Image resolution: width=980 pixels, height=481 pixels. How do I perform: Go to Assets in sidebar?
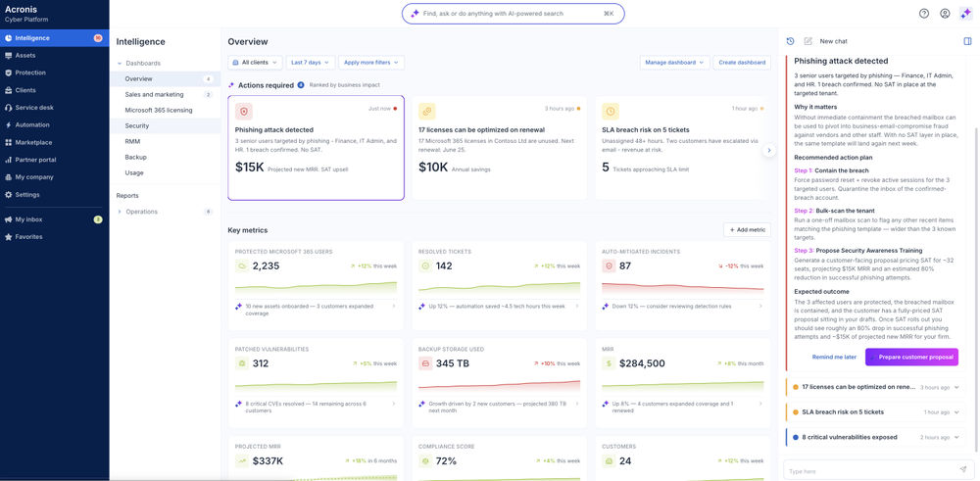[54, 55]
